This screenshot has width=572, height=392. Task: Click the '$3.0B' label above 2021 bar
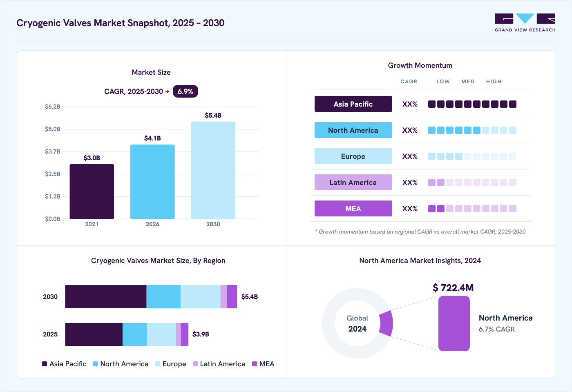coord(92,158)
